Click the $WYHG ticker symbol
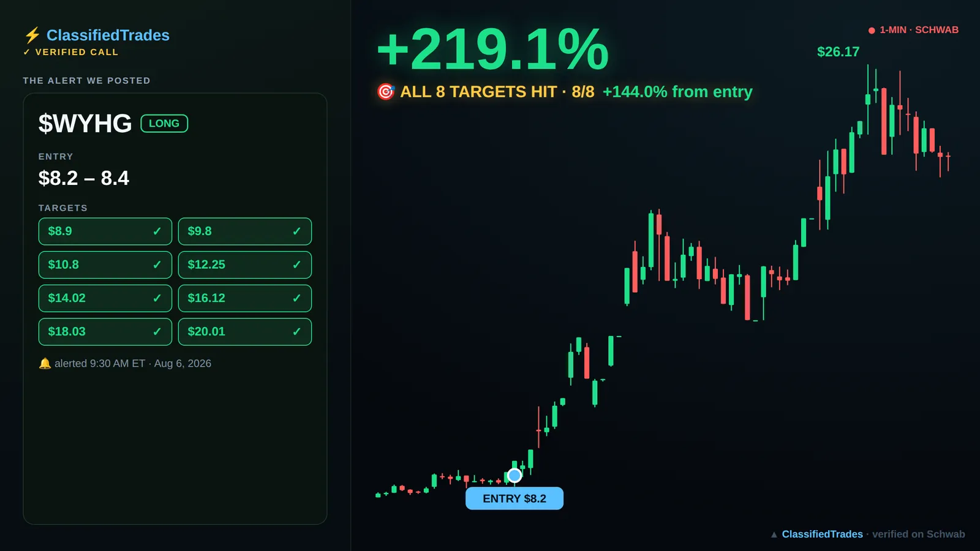This screenshot has height=551, width=980. pos(85,124)
